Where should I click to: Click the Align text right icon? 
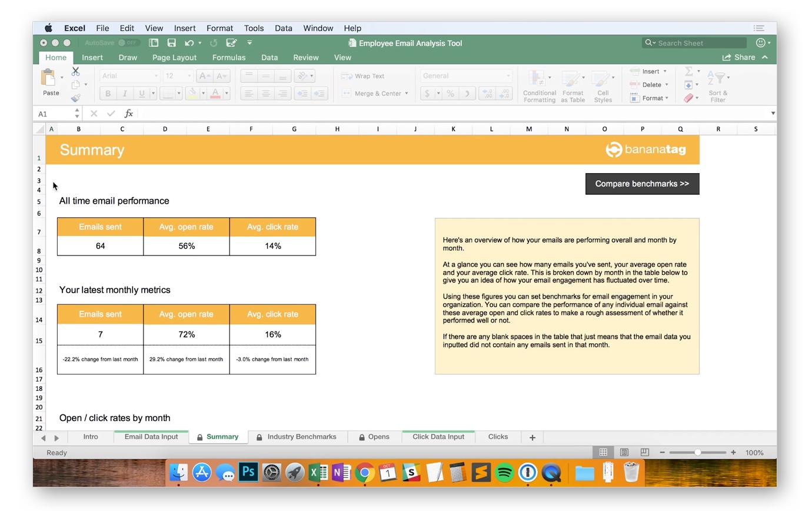pyautogui.click(x=283, y=94)
